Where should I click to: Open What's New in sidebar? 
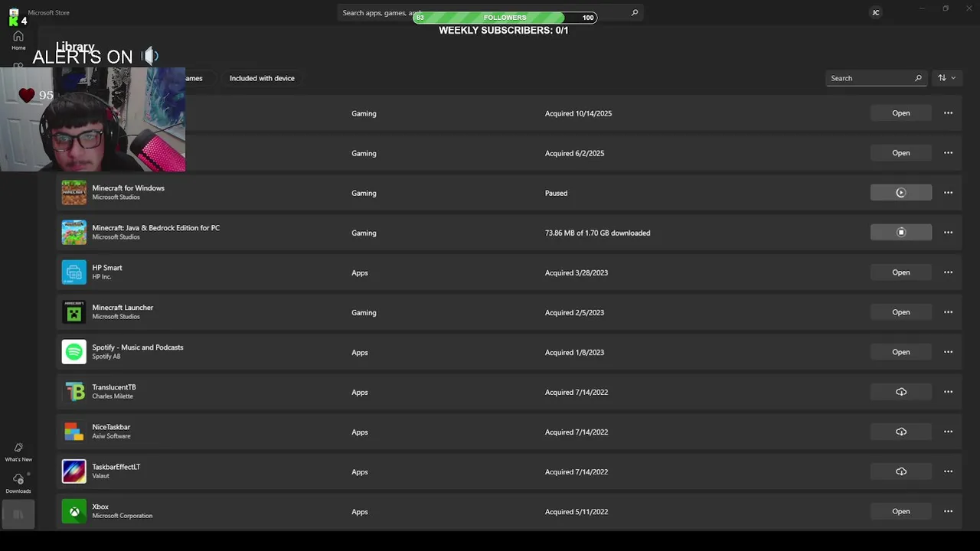click(18, 452)
